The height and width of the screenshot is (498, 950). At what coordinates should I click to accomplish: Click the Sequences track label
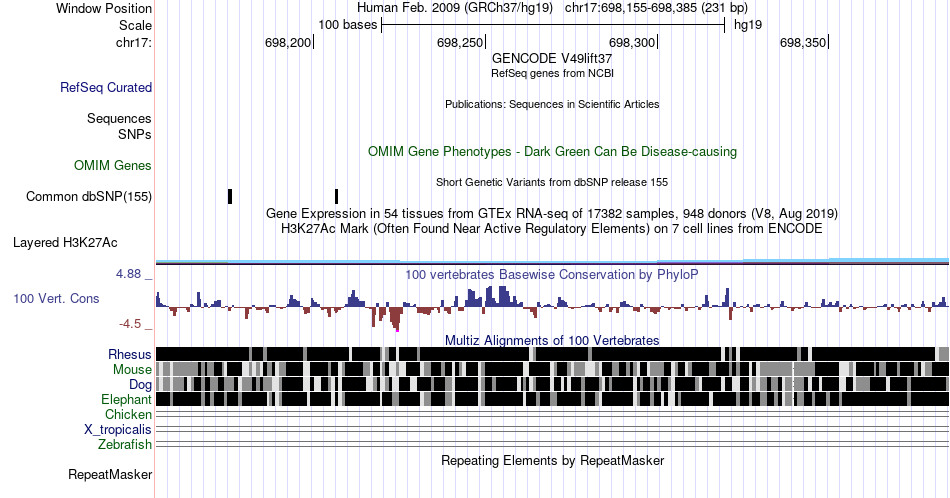tap(119, 118)
